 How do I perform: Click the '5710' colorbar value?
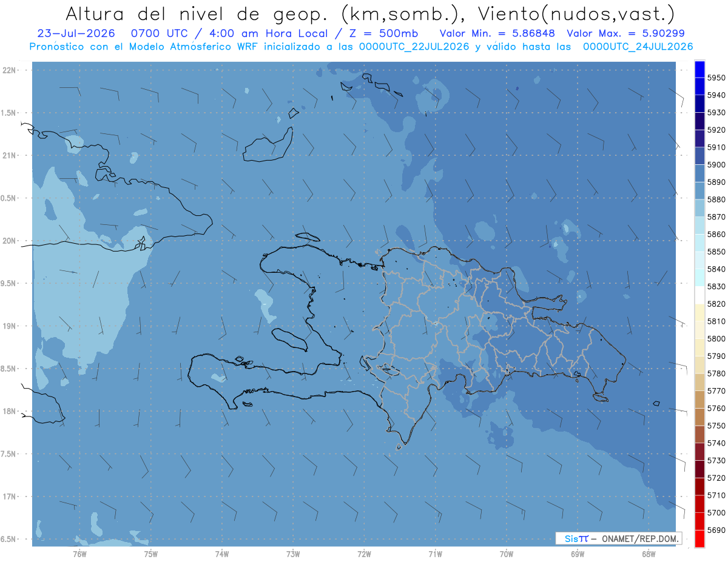point(716,495)
